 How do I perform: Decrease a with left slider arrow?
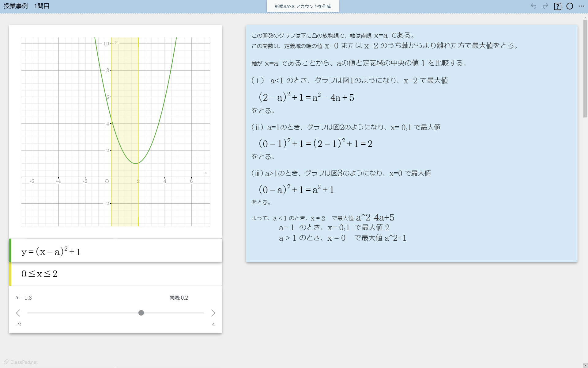[18, 313]
